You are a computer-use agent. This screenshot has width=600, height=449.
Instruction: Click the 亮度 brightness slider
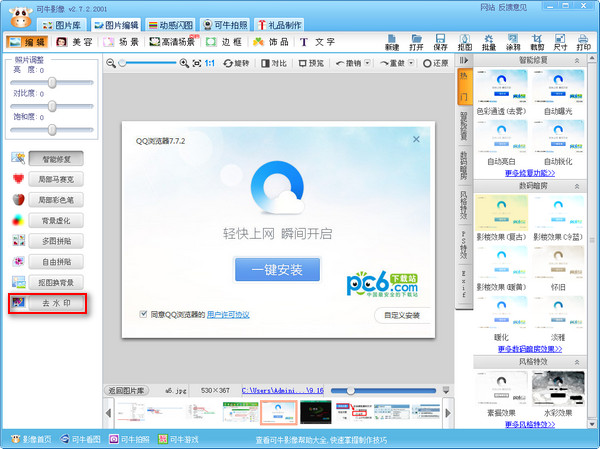50,82
